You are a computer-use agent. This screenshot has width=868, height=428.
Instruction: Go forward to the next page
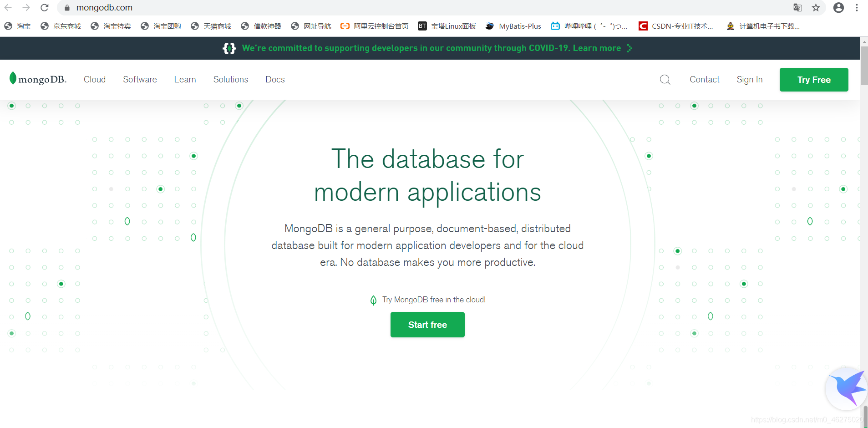point(26,8)
